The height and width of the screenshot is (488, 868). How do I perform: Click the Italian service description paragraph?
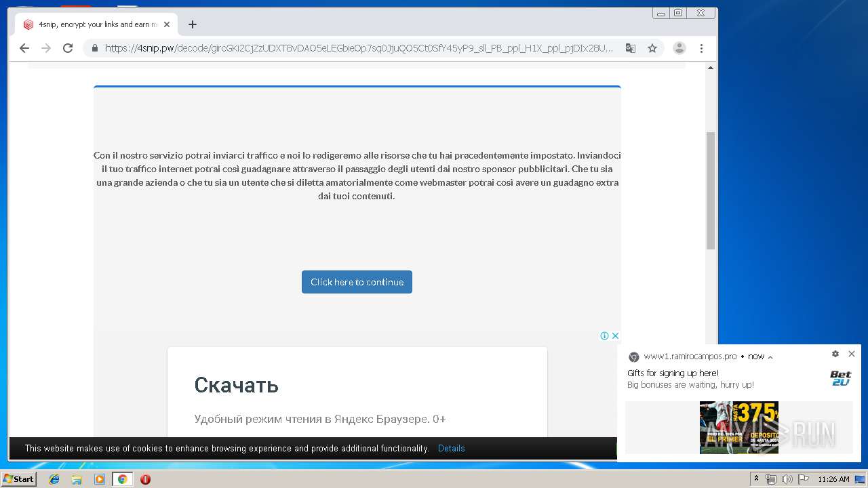click(x=357, y=176)
